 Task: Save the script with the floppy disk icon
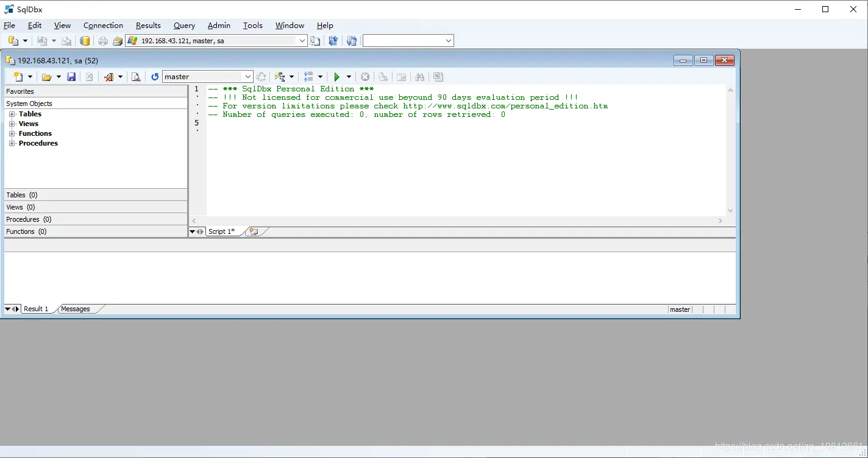point(71,77)
